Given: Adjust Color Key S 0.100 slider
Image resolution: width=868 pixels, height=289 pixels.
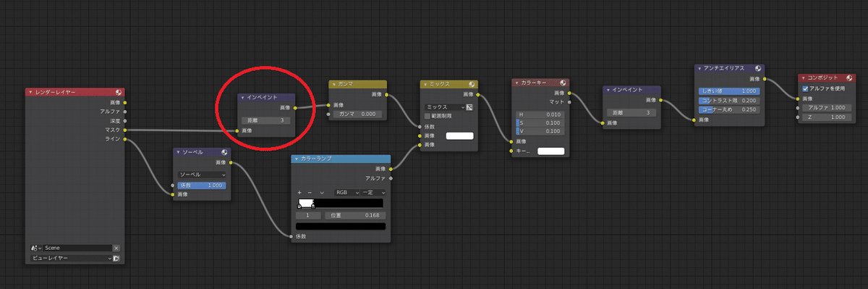Looking at the screenshot, I should pos(540,123).
